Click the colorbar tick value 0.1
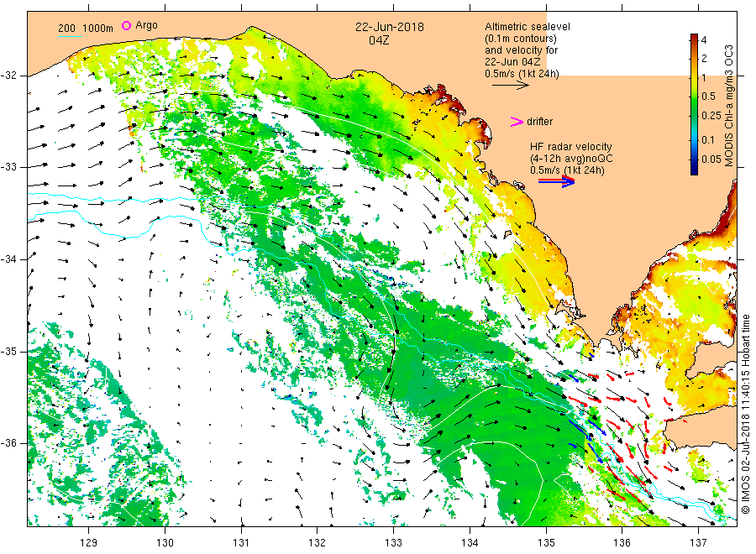 click(709, 140)
